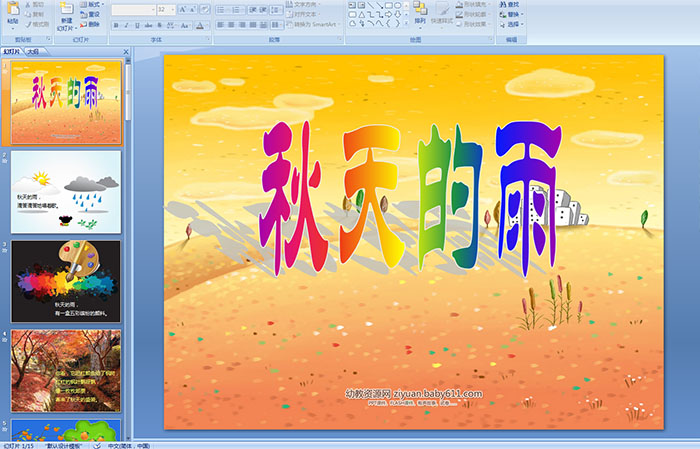
Task: Click the Find (查找) binoculars icon
Action: tap(503, 4)
